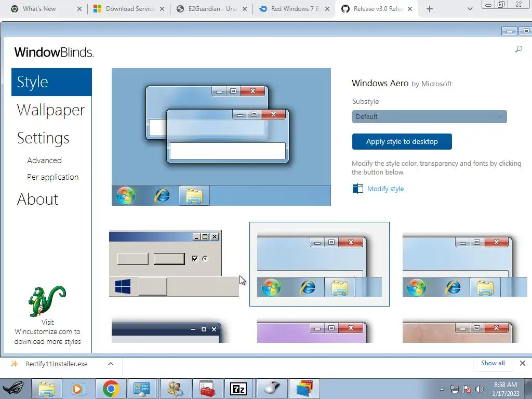Open the WindowBlinds taskbar icon
Viewport: 532px width, 399px height.
point(304,389)
